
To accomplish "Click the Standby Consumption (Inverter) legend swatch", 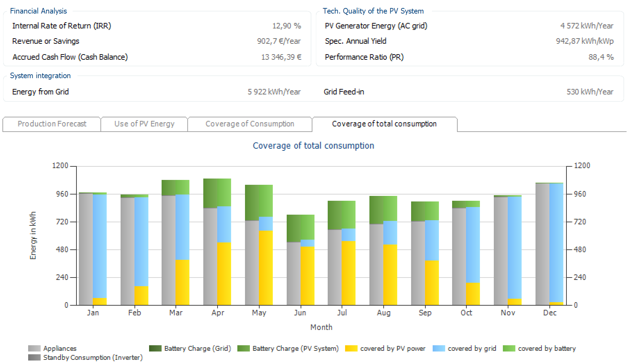I will 34,357.
